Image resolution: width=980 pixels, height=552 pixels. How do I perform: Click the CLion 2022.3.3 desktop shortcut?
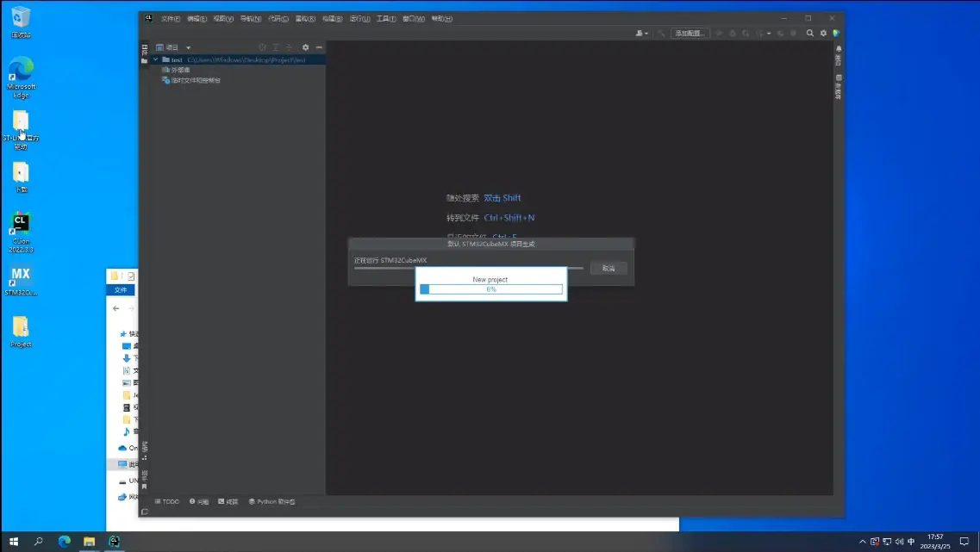point(21,233)
